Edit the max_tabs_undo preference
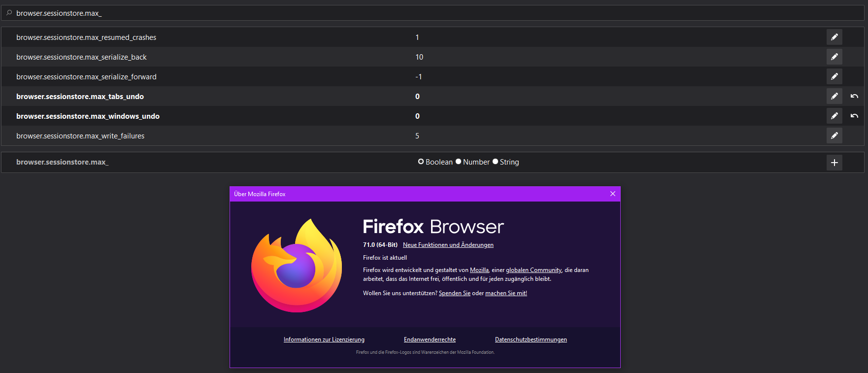This screenshot has width=868, height=373. coord(834,96)
